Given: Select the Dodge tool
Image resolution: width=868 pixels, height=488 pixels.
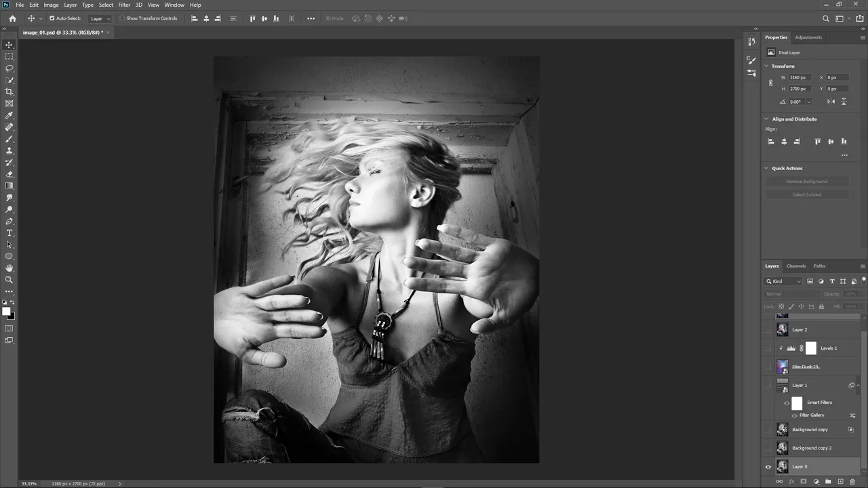Looking at the screenshot, I should 9,209.
